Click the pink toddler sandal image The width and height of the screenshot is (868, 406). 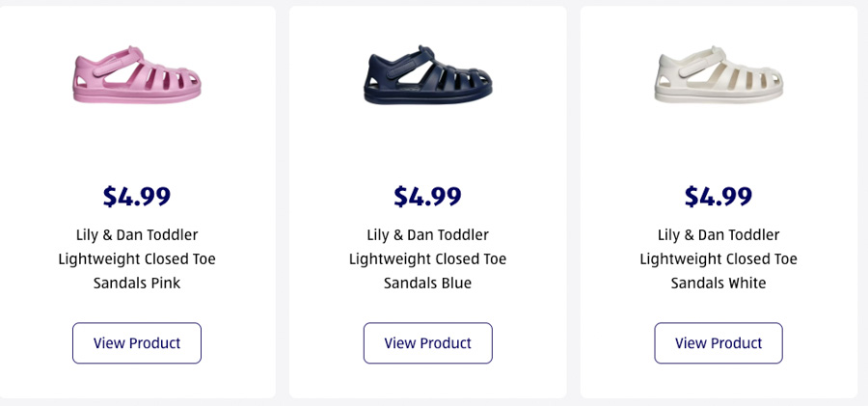(137, 75)
